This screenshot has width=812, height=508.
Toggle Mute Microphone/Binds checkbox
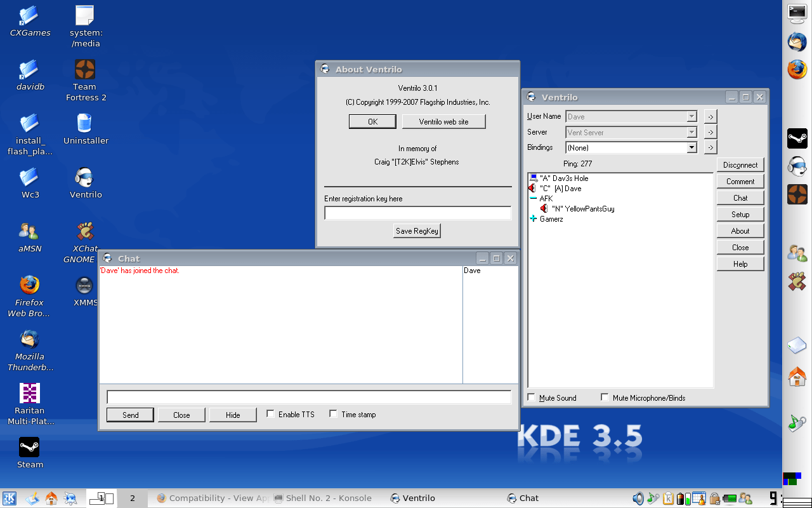(x=605, y=398)
